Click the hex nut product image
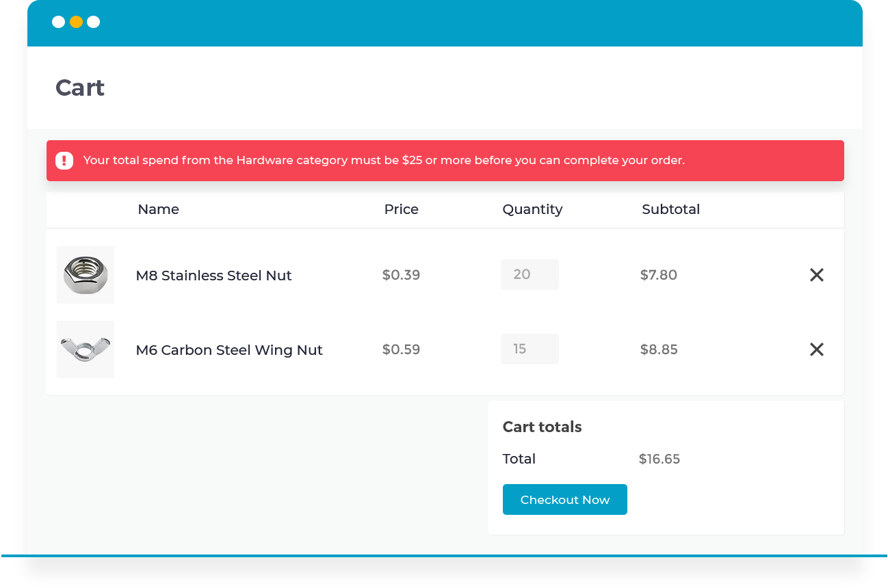This screenshot has width=888, height=588. [x=85, y=274]
